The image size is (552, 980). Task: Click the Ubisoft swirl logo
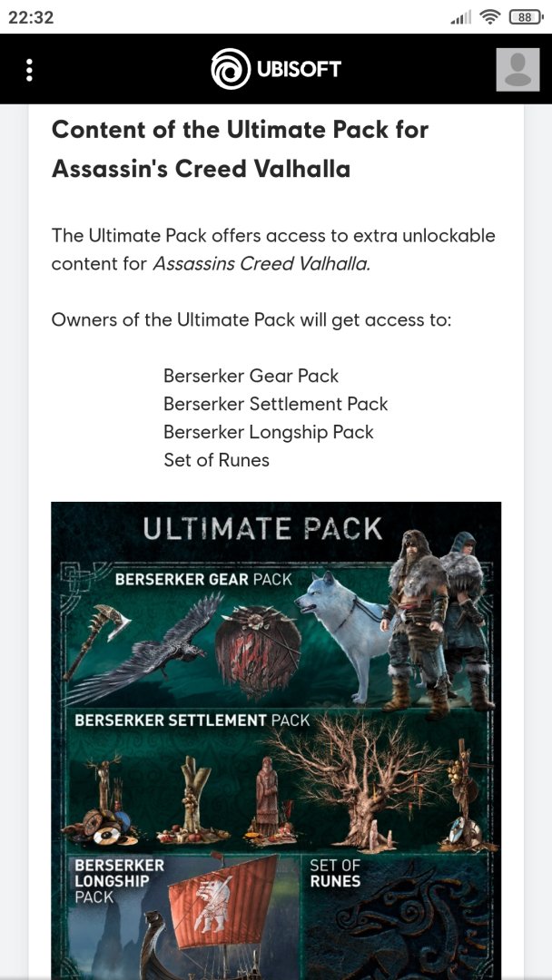click(230, 69)
